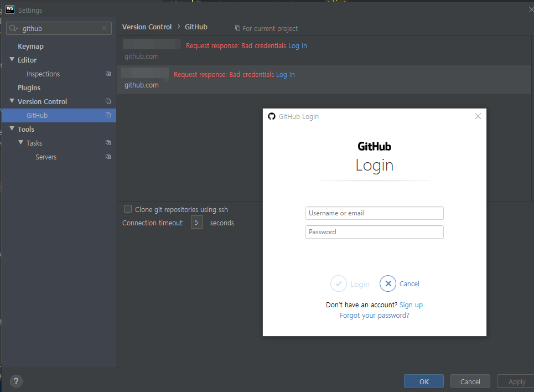Select Servers under Tasks

point(46,157)
